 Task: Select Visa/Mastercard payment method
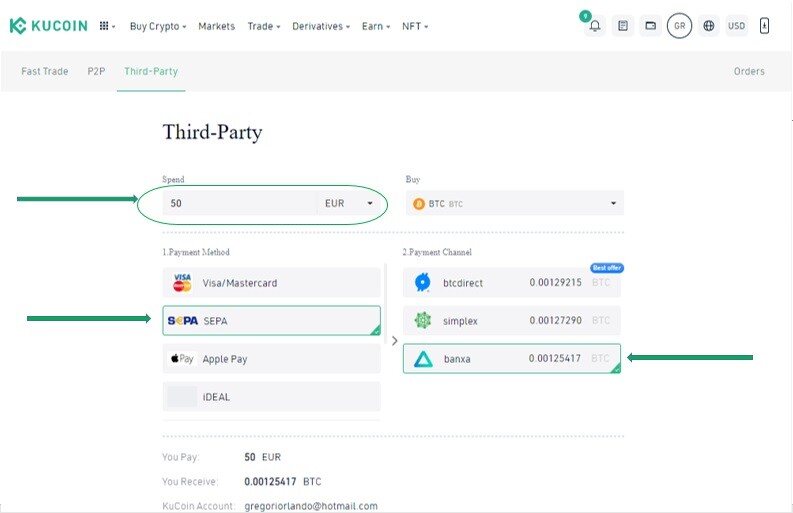pyautogui.click(x=271, y=282)
